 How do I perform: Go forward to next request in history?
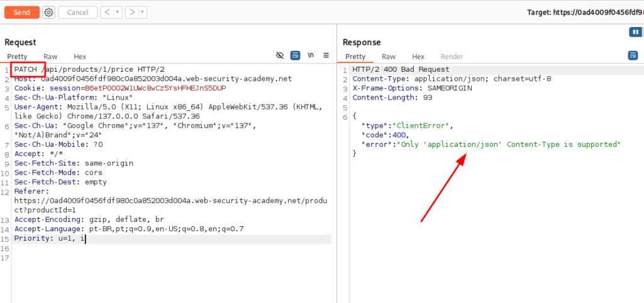[x=131, y=12]
